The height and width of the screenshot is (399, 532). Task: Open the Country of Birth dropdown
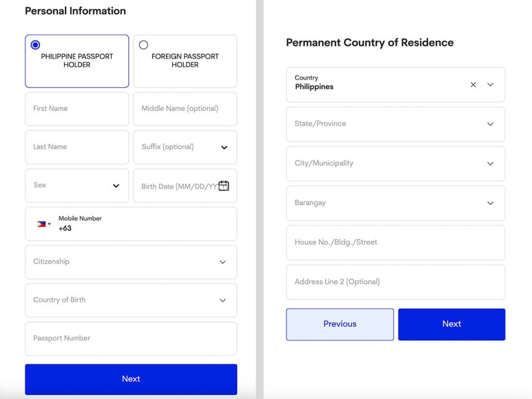223,300
